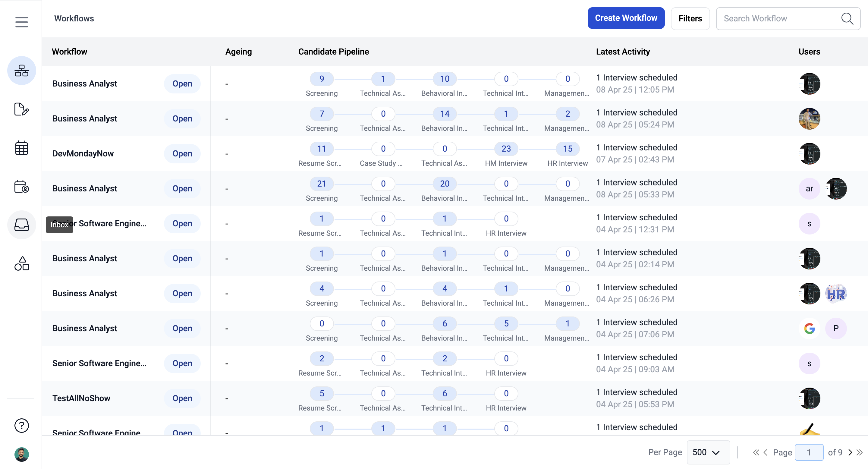This screenshot has height=469, width=868.
Task: Open the Inbox sidebar icon
Action: pyautogui.click(x=22, y=225)
